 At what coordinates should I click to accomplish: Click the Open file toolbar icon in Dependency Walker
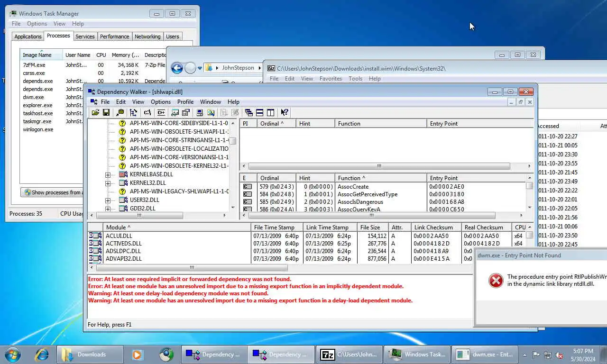95,112
